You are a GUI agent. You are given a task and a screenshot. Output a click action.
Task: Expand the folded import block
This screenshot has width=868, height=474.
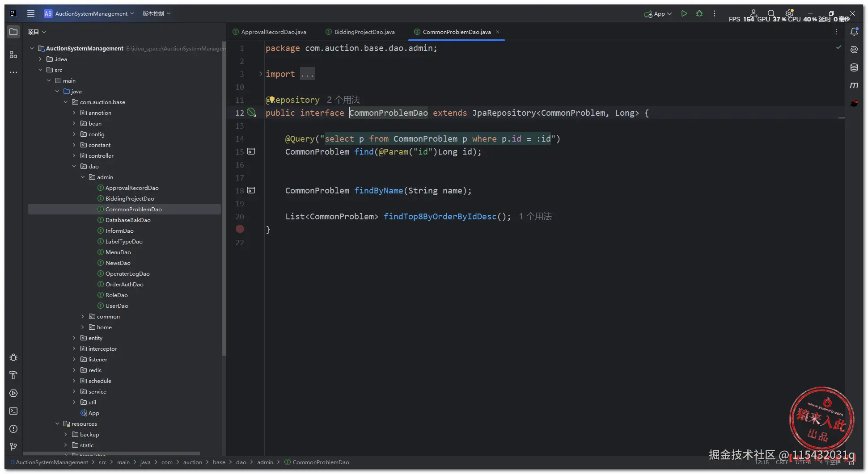point(261,74)
